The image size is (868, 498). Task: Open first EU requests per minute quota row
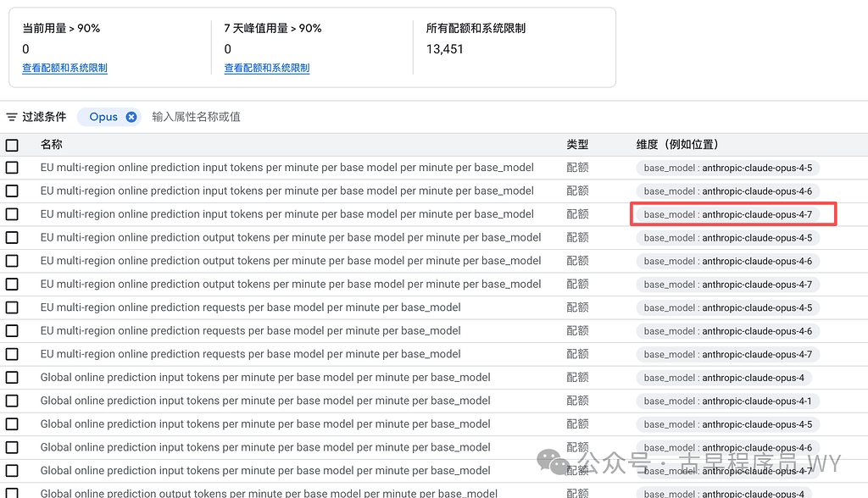pyautogui.click(x=250, y=307)
